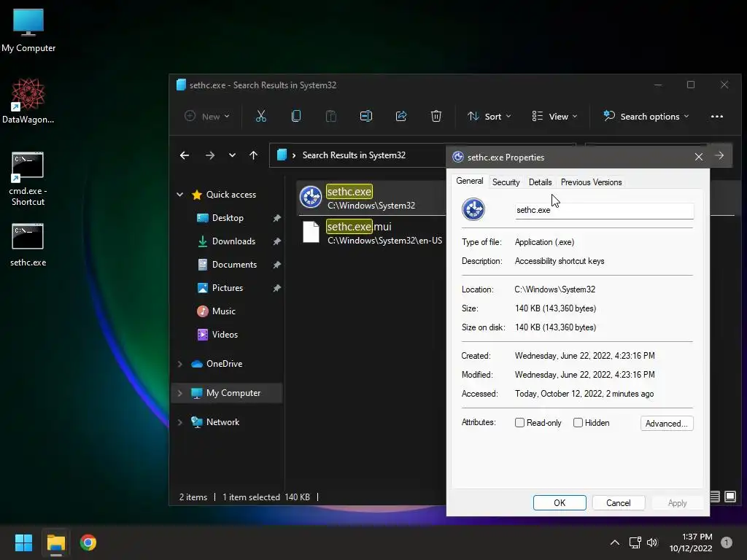Select Network in the navigation pane

coord(222,422)
